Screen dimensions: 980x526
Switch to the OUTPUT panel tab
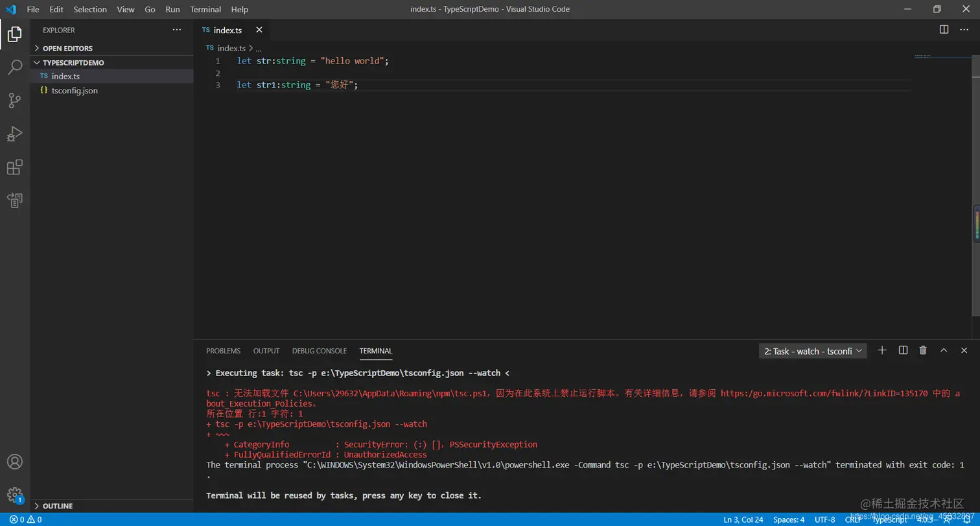pos(266,351)
